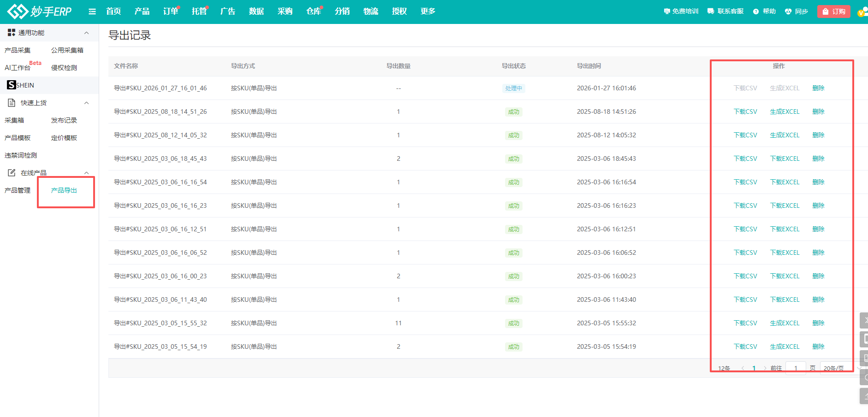868x417 pixels.
Task: Click 下载EXCEL for the 18:45:43 export
Action: pyautogui.click(x=785, y=159)
